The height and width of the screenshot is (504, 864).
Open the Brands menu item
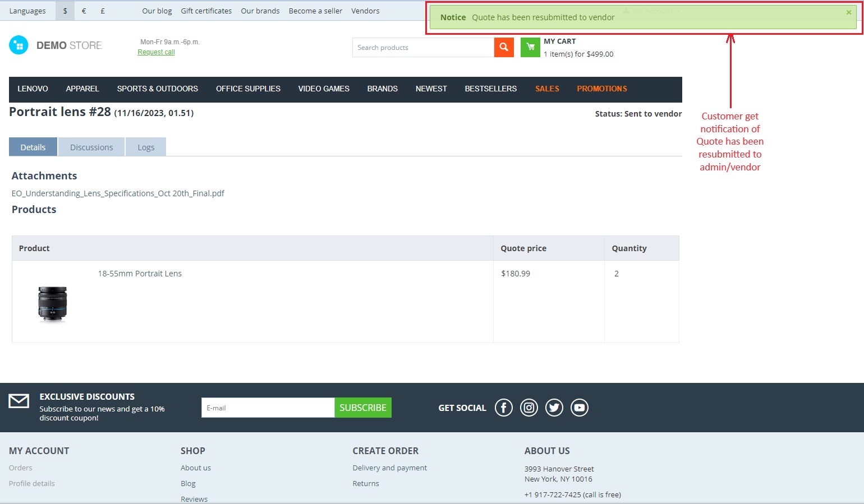[383, 89]
